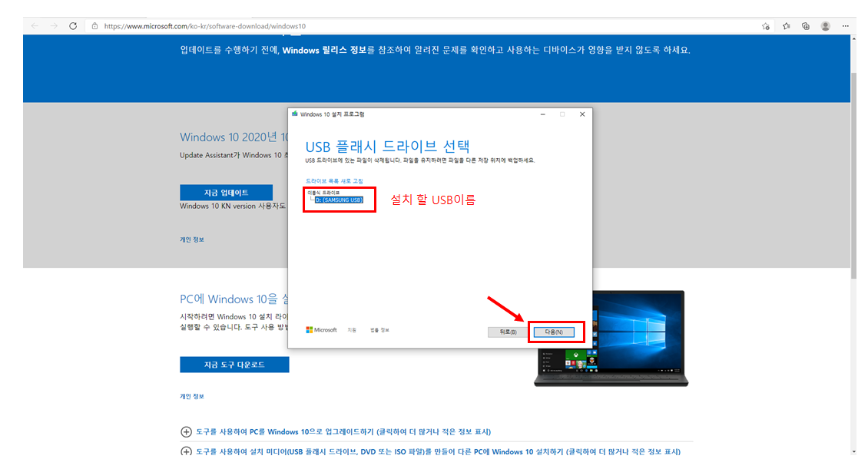
Task: Expand 설치 미디어 만들기 instructions section
Action: [x=431, y=451]
